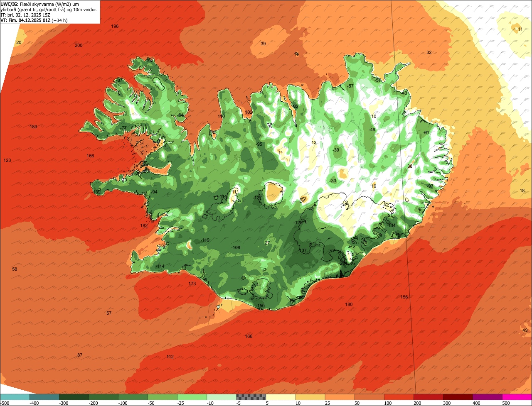Click the map value '-139' on the Snæfellsnes tip
Screen dimensions: 532x406
96,192
